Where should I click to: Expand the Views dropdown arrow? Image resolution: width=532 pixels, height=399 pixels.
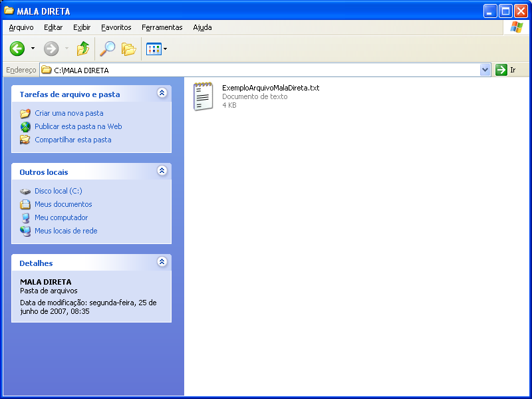tap(165, 49)
